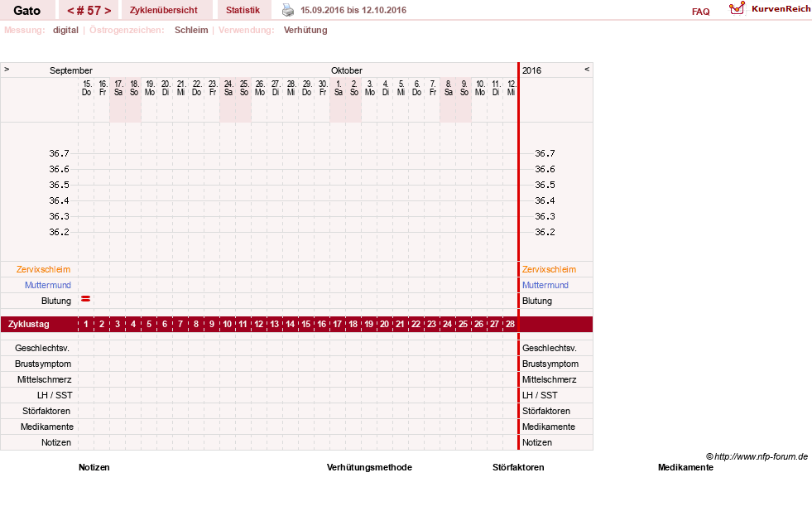This screenshot has height=516, width=812.
Task: Select cycle day 5 in Zyklustag bar
Action: [x=149, y=325]
